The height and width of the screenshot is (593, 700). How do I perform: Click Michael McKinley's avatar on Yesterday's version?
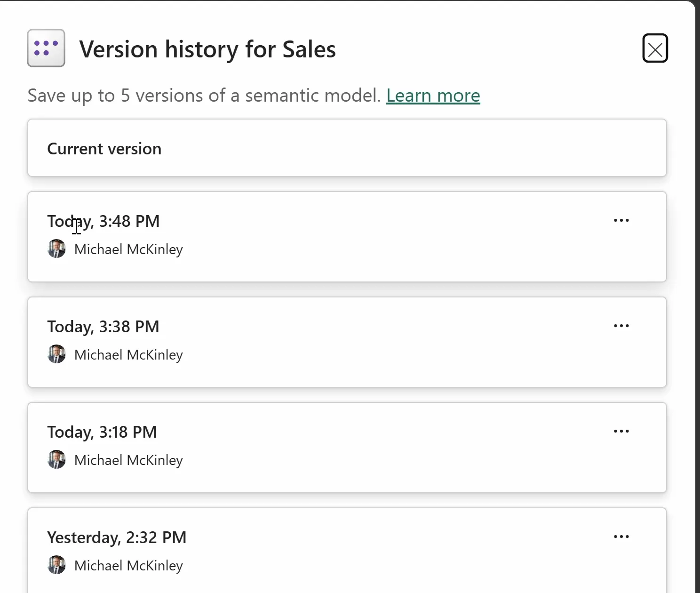[56, 565]
